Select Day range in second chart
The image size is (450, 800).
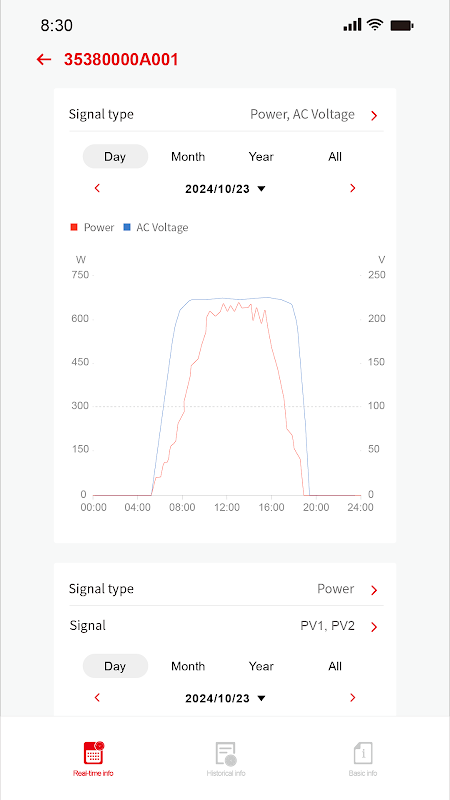[x=115, y=666]
